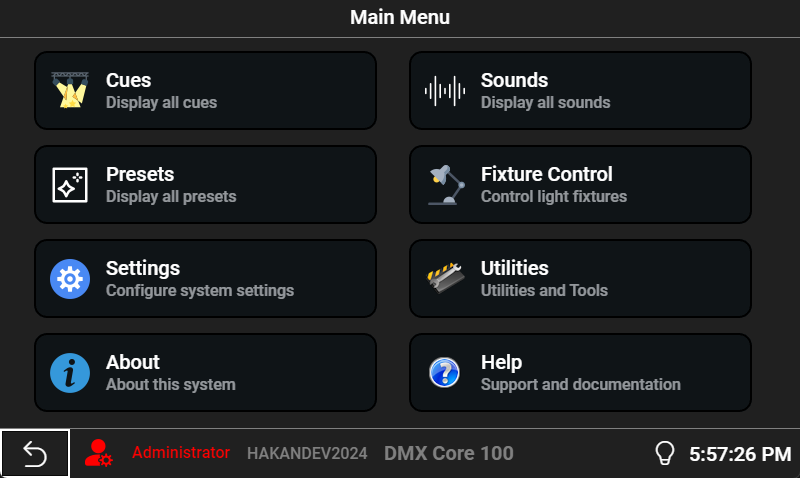Select the About title text
800x478 pixels.
(133, 362)
